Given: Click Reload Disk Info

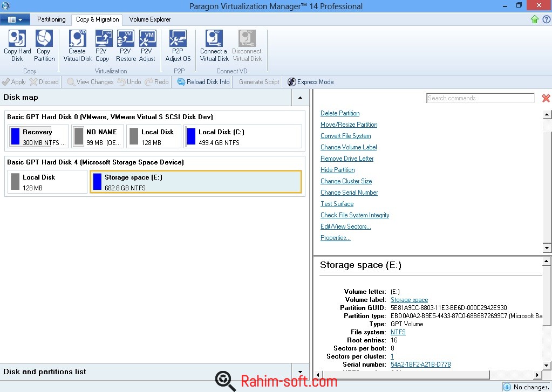Looking at the screenshot, I should [203, 82].
